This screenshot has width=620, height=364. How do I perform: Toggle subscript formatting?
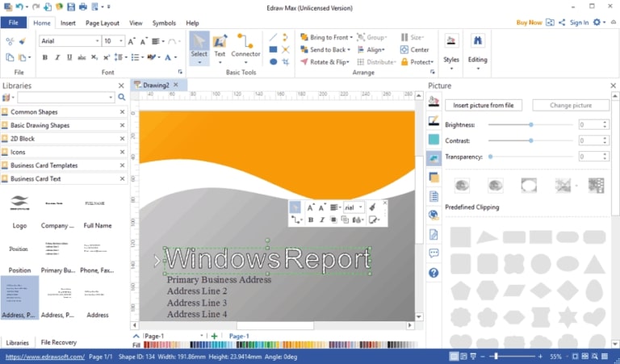94,57
